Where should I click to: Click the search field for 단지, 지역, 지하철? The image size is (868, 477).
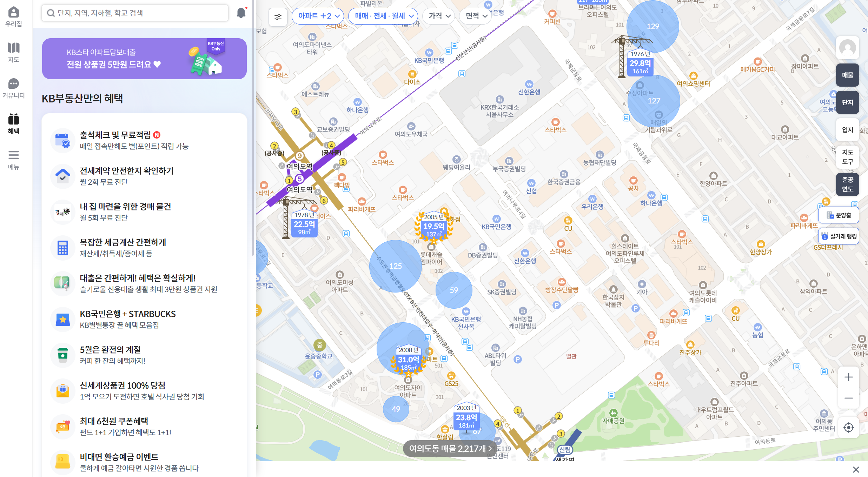[135, 13]
